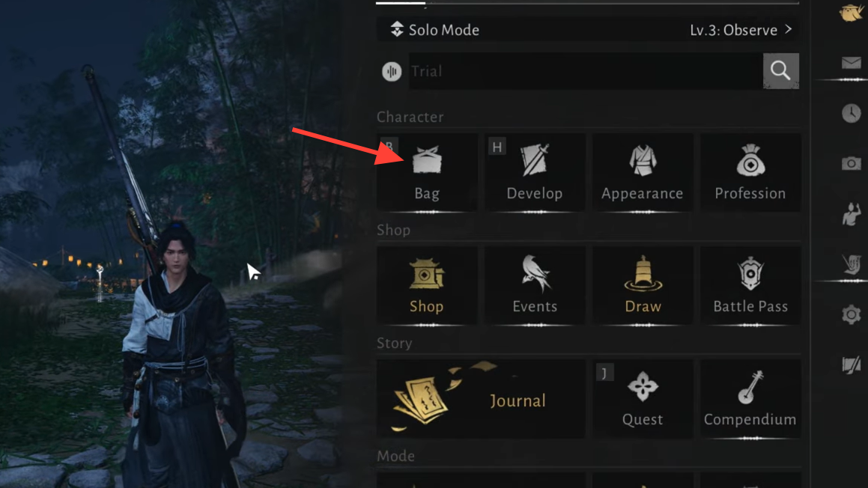Open the Compendium
The width and height of the screenshot is (868, 488).
[750, 399]
